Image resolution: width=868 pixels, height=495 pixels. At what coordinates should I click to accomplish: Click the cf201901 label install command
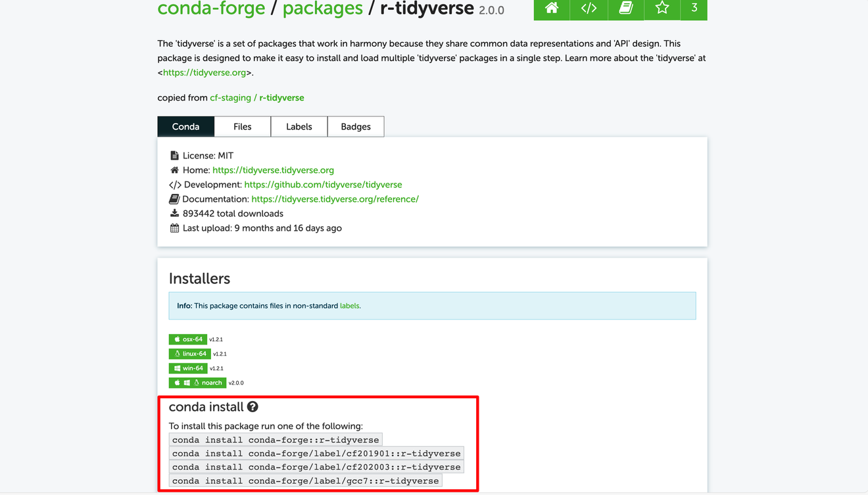316,454
